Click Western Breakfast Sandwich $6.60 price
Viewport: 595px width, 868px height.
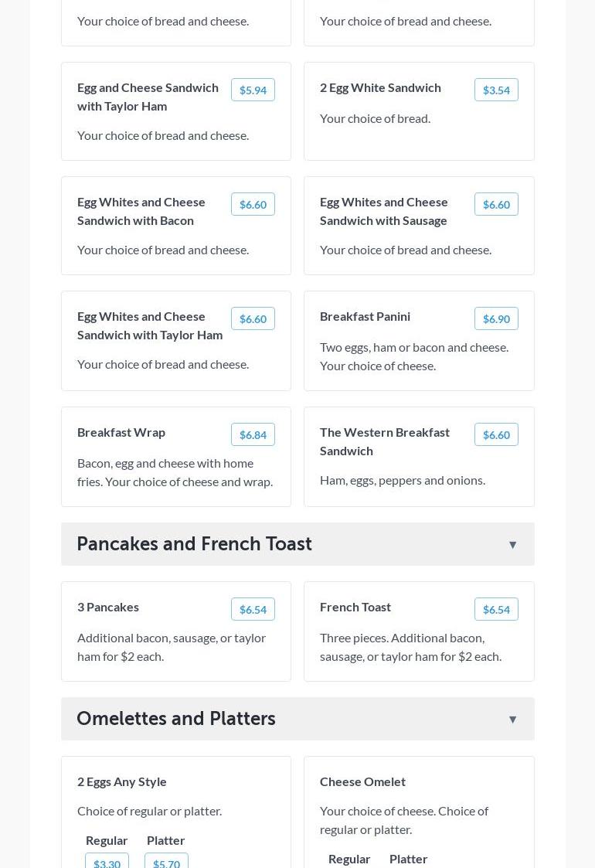(x=495, y=435)
